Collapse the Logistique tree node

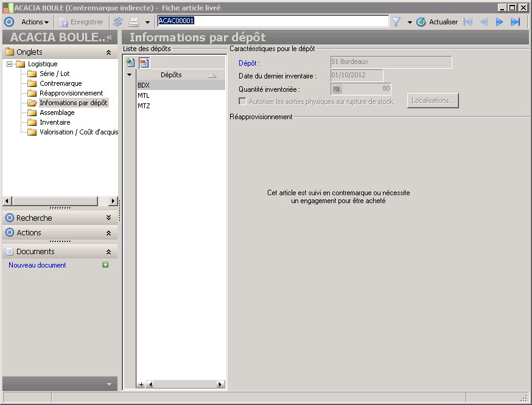[x=10, y=64]
